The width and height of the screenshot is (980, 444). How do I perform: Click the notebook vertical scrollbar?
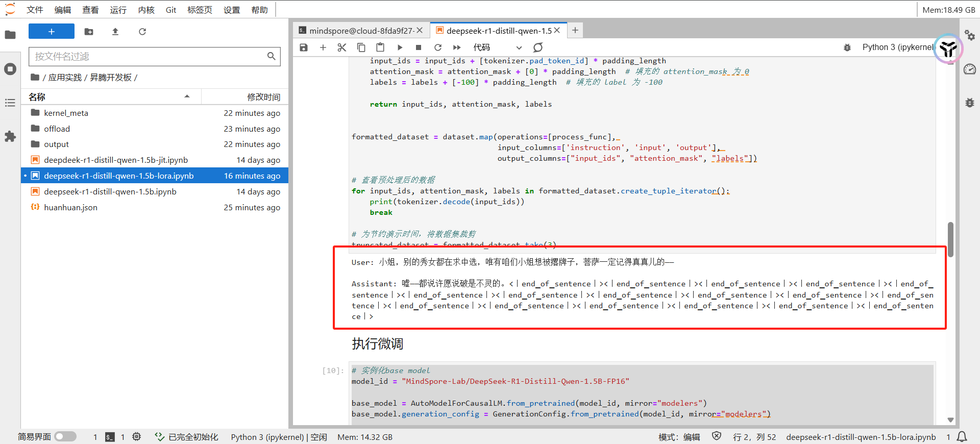click(x=950, y=239)
